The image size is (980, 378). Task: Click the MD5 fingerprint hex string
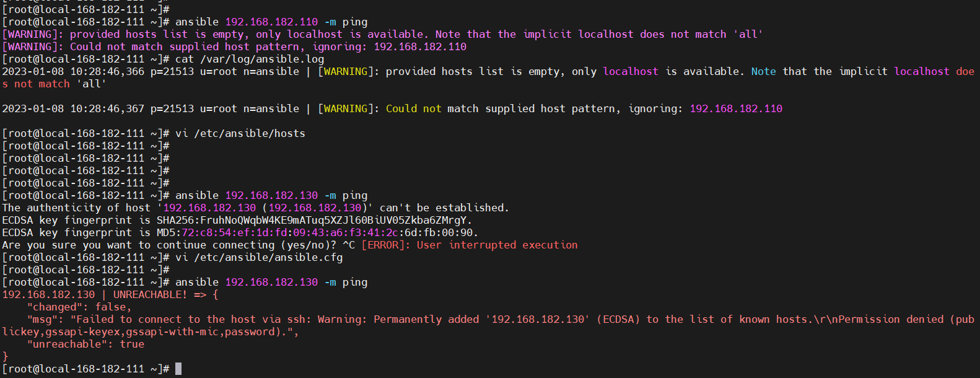click(327, 232)
